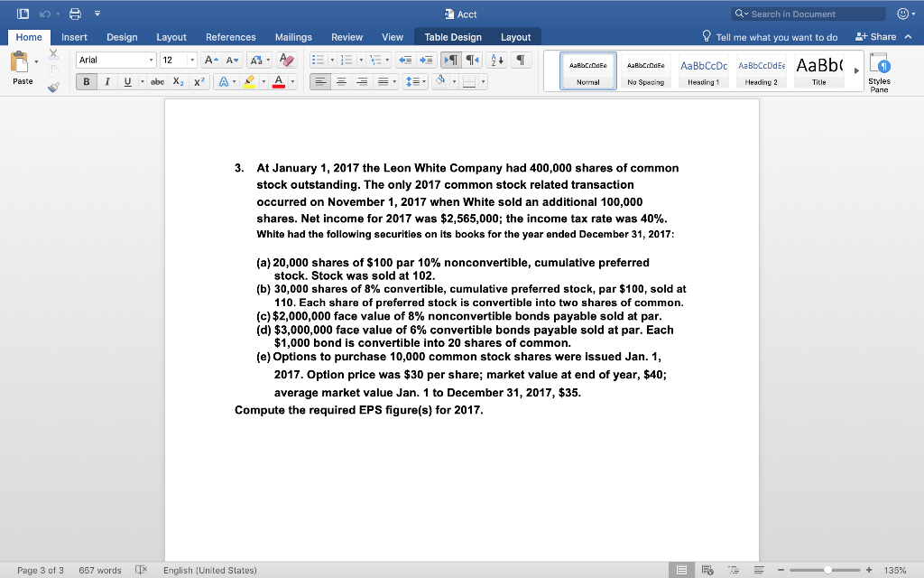Select the text highlight color icon
This screenshot has height=578, width=924.
click(248, 81)
